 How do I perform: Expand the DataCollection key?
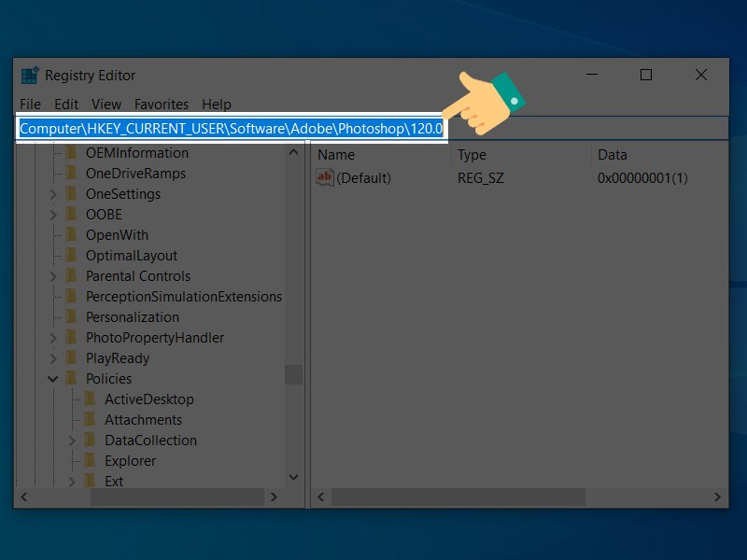pyautogui.click(x=72, y=441)
